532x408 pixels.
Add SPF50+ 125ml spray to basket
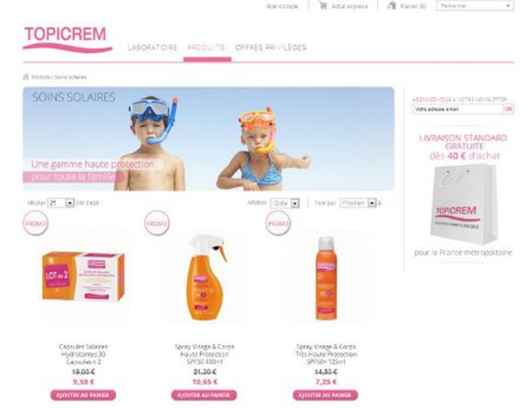(326, 395)
